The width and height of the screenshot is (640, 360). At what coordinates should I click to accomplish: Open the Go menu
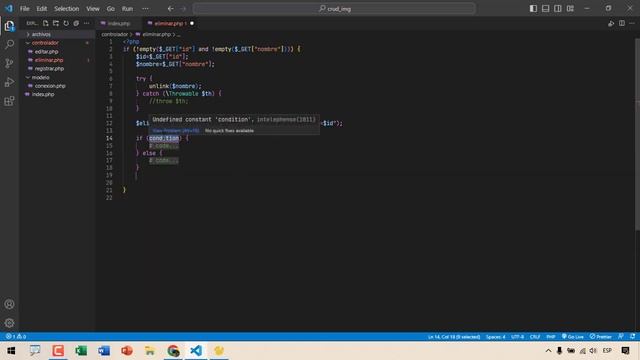(111, 9)
